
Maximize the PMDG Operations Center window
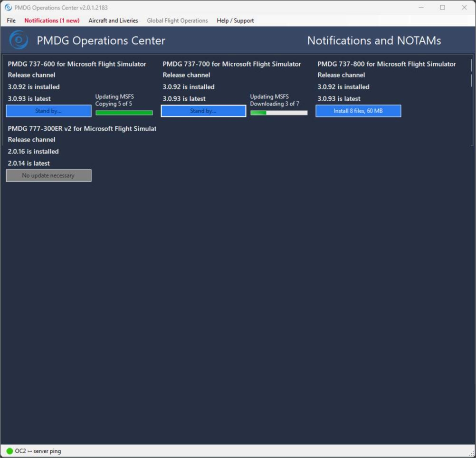pyautogui.click(x=442, y=8)
